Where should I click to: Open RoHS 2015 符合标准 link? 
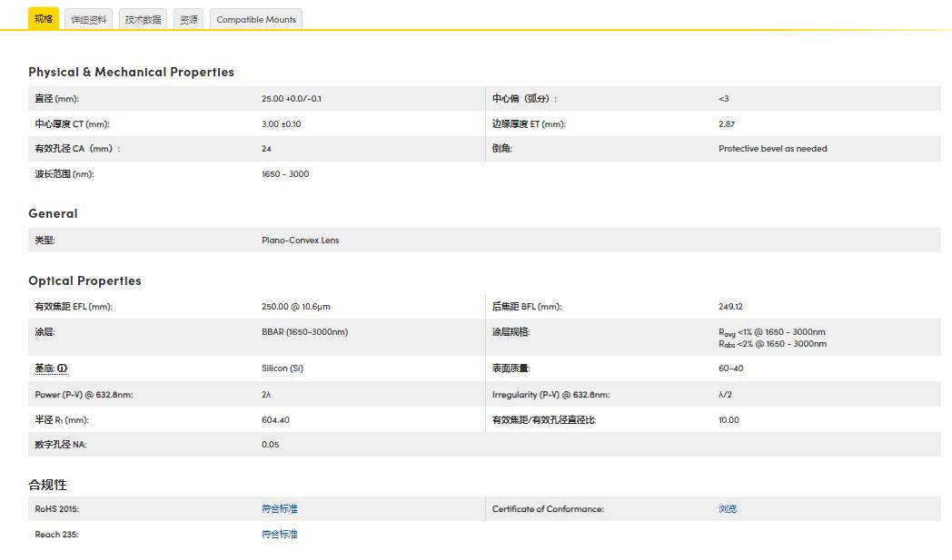280,509
